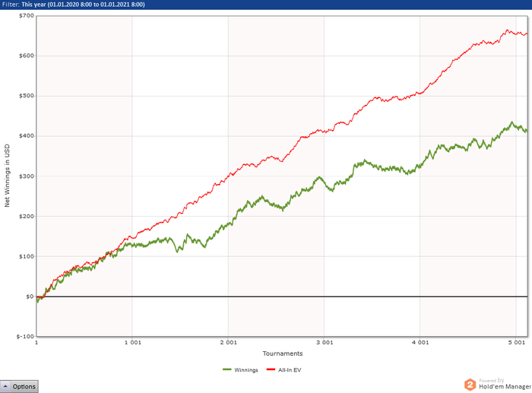Click the $100 y-axis label

(27, 256)
